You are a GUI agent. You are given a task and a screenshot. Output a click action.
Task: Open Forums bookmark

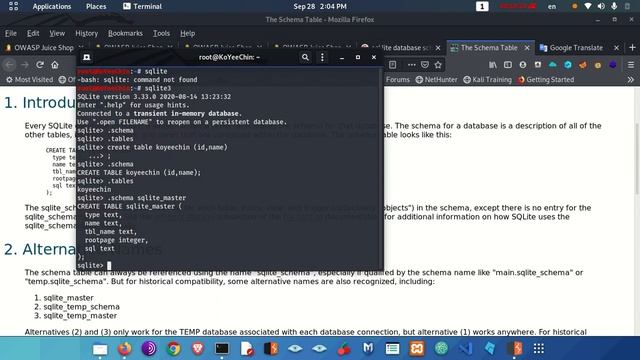(x=398, y=80)
